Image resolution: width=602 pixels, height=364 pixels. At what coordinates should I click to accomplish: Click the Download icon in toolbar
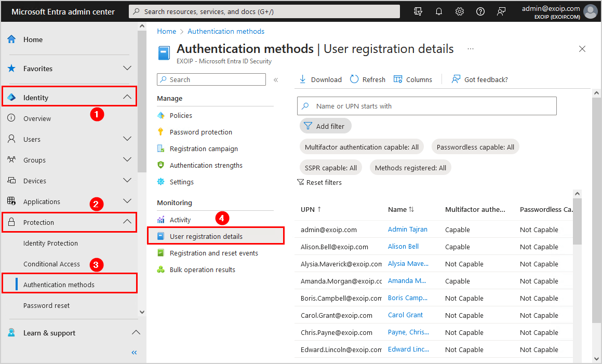click(303, 79)
